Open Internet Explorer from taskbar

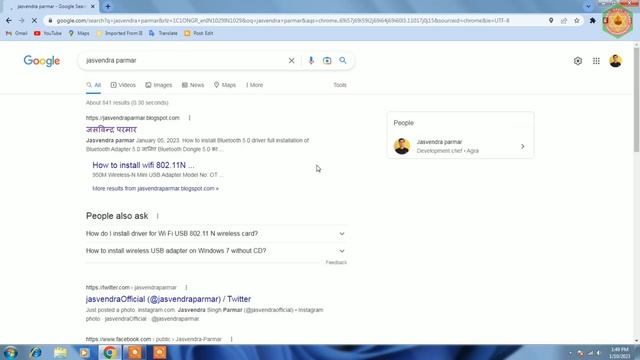(36, 353)
